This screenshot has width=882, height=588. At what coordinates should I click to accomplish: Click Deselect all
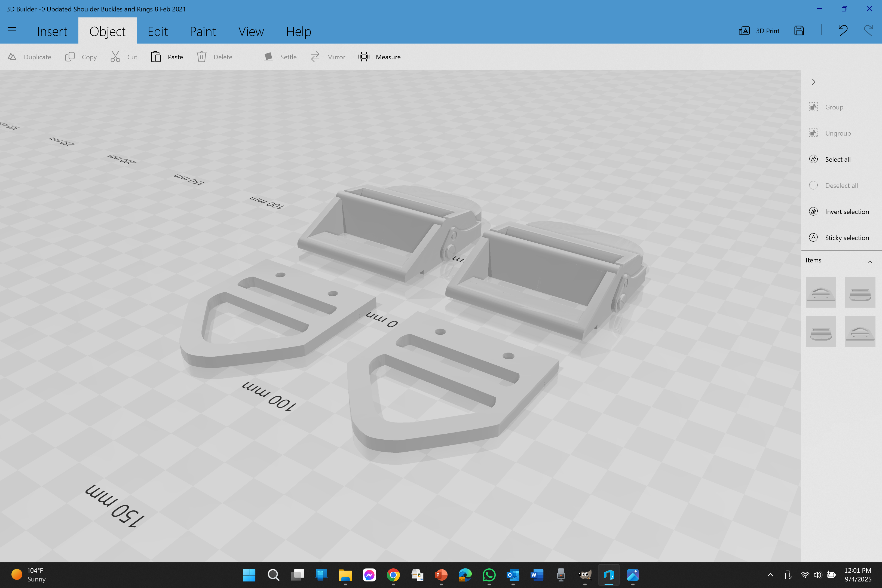(833, 186)
